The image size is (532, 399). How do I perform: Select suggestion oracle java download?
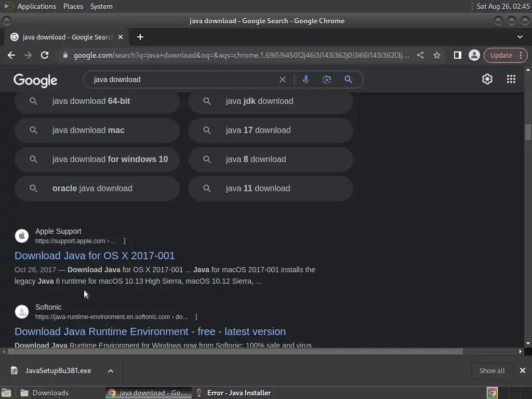(97, 189)
